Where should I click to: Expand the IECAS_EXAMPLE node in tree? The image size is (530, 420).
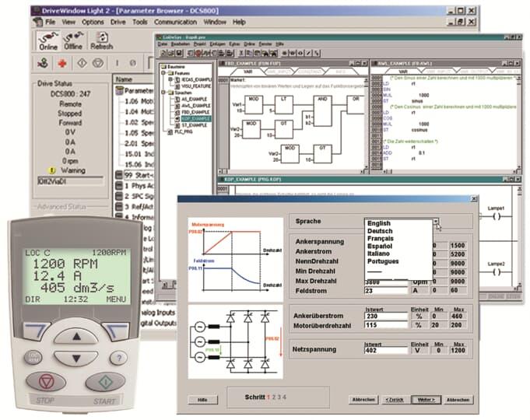coord(170,79)
